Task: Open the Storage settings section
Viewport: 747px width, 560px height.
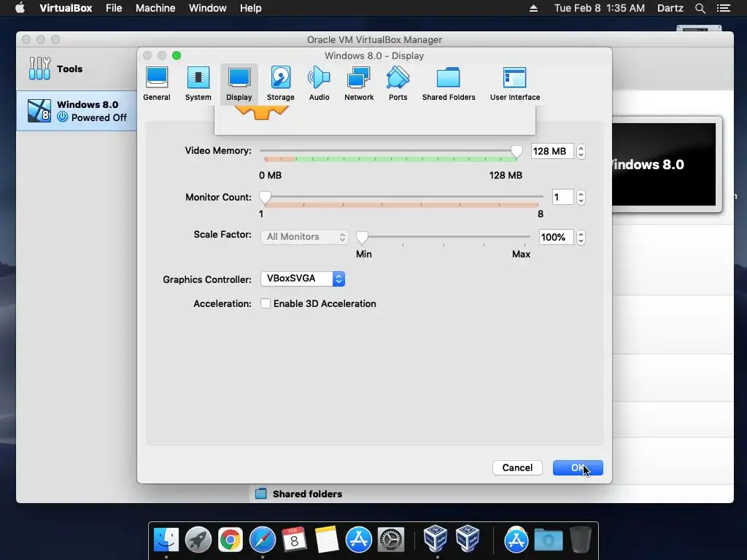Action: coord(281,84)
